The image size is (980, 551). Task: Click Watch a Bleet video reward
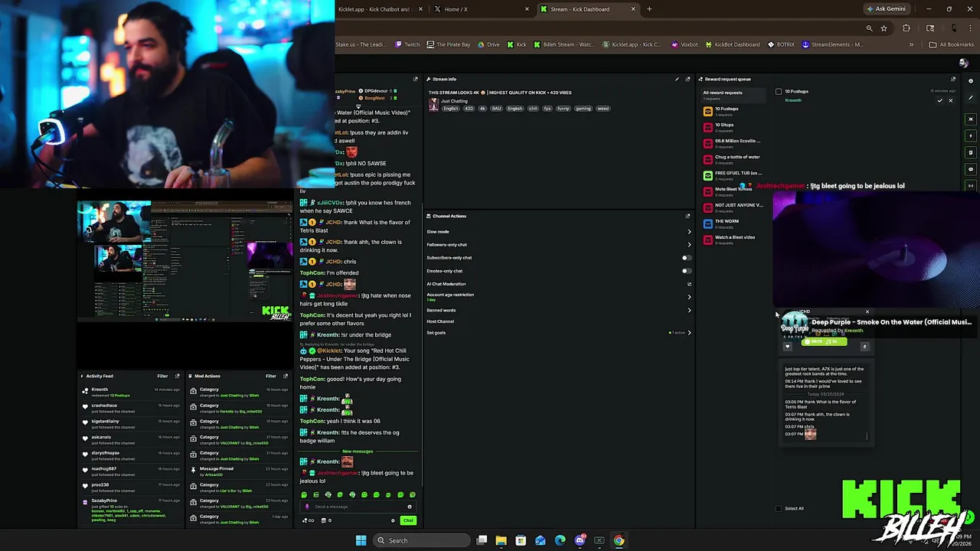pos(733,239)
